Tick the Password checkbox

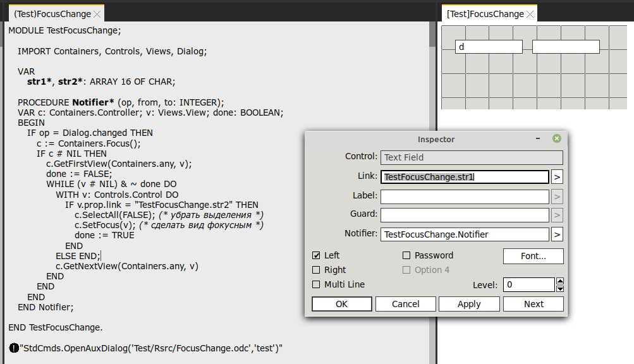coord(406,255)
